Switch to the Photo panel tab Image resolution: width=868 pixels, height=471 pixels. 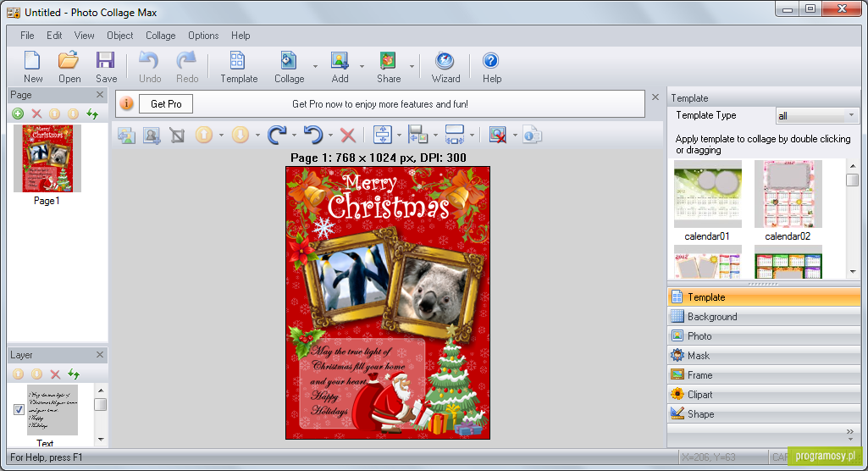tap(764, 336)
